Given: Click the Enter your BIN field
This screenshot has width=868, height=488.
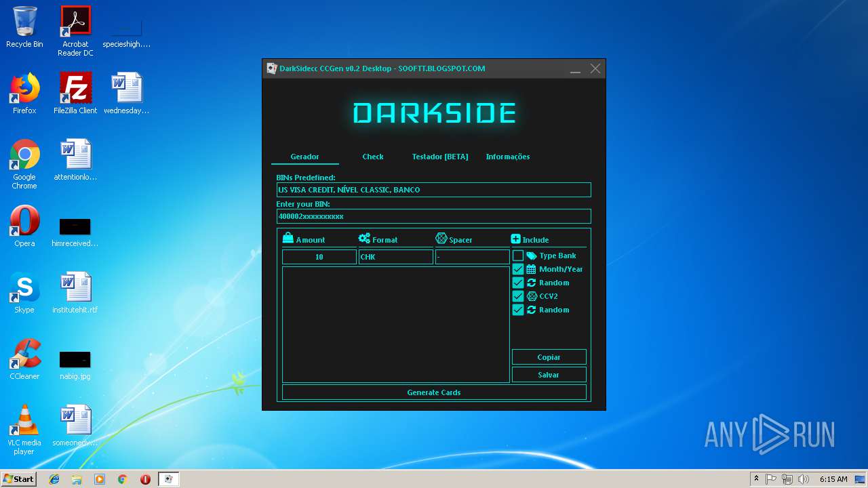Looking at the screenshot, I should pyautogui.click(x=434, y=216).
